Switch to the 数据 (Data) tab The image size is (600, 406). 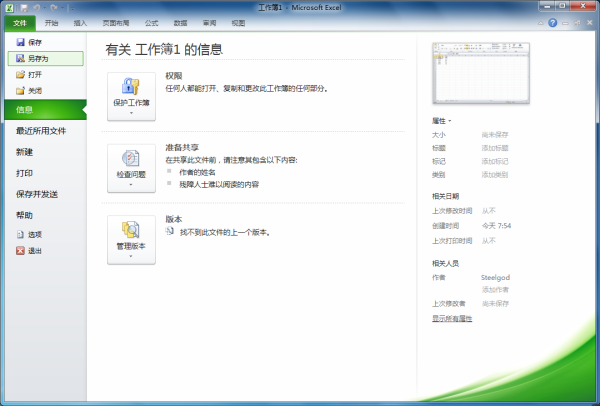[180, 23]
